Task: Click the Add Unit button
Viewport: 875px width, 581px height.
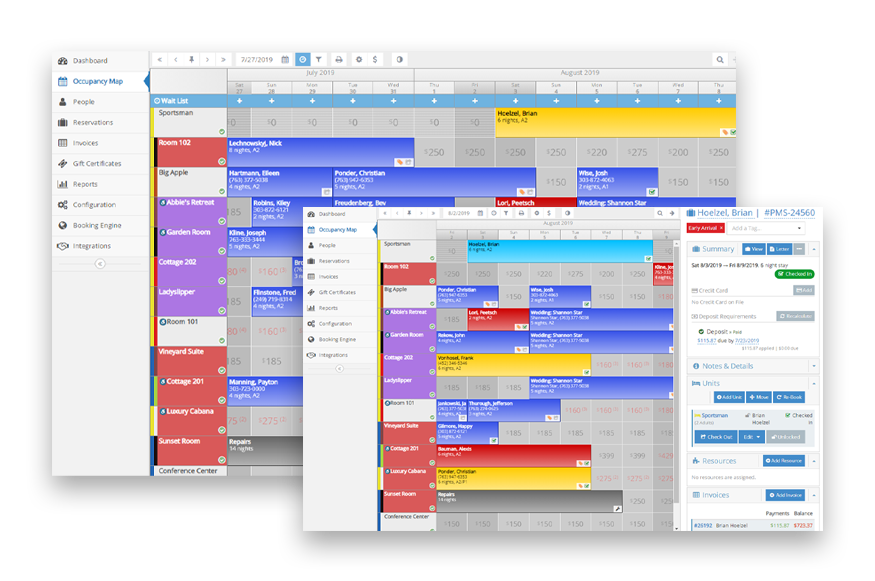Action: (731, 397)
